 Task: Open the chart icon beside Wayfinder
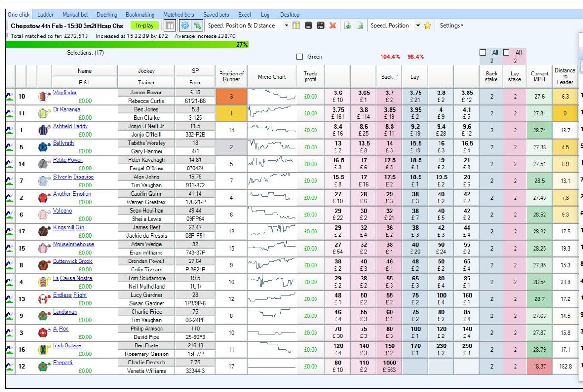coord(10,96)
